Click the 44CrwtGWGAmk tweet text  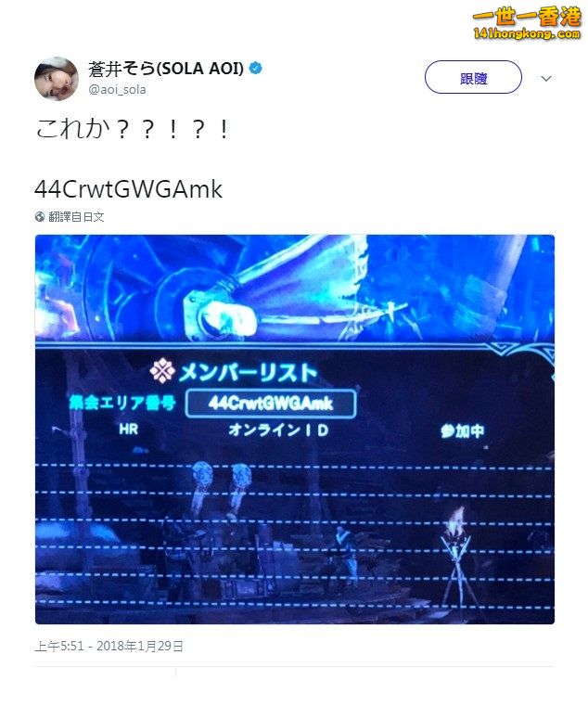tap(128, 189)
